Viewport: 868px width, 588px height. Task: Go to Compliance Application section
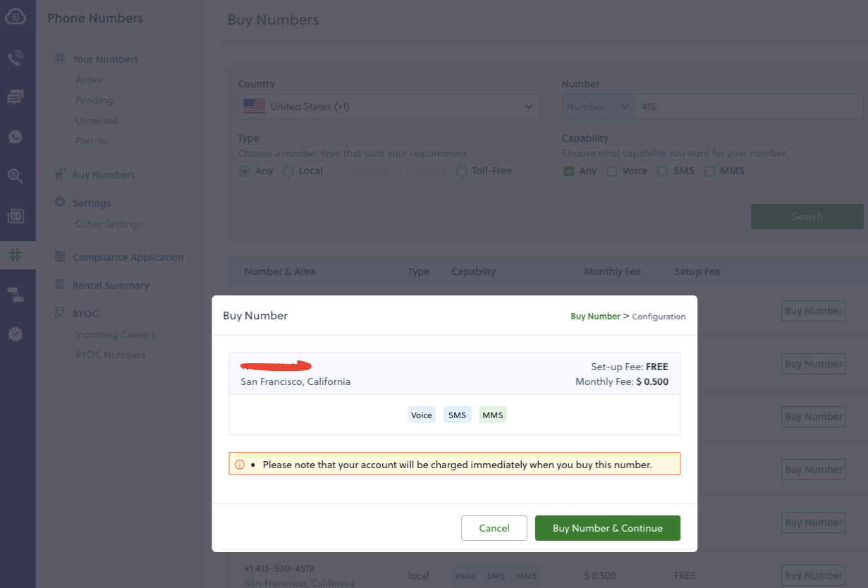coord(129,257)
